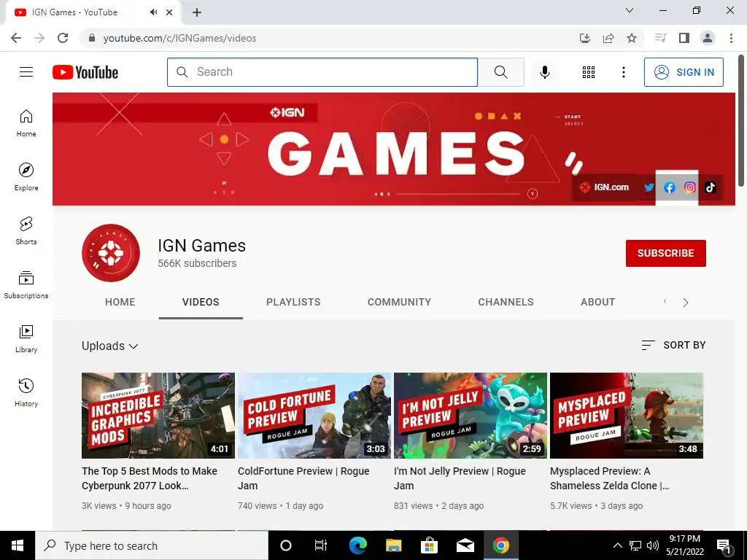Viewport: 747px width, 560px height.
Task: Click the Windows taskbar search box
Action: (152, 545)
